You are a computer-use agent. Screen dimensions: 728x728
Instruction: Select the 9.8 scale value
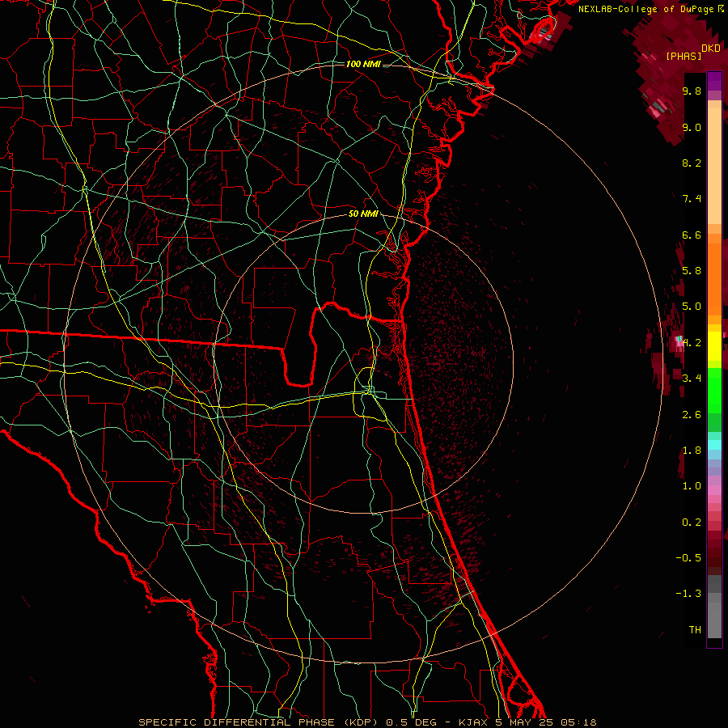tap(692, 91)
